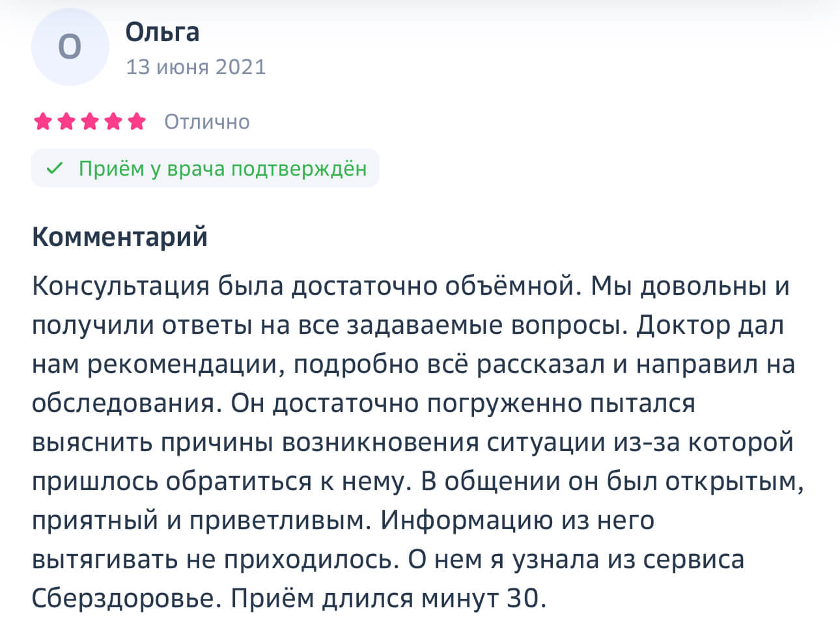Click the review date 13 июня 2021

point(195,67)
